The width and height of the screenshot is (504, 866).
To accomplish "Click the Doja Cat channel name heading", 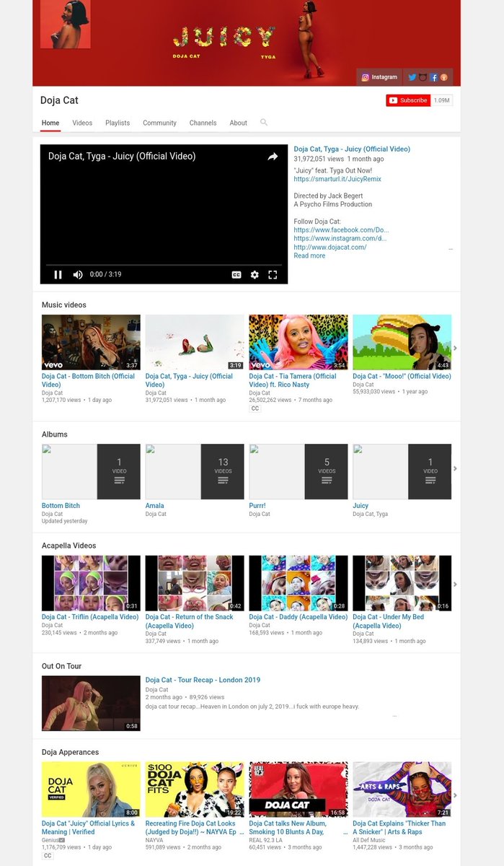I will (x=59, y=100).
